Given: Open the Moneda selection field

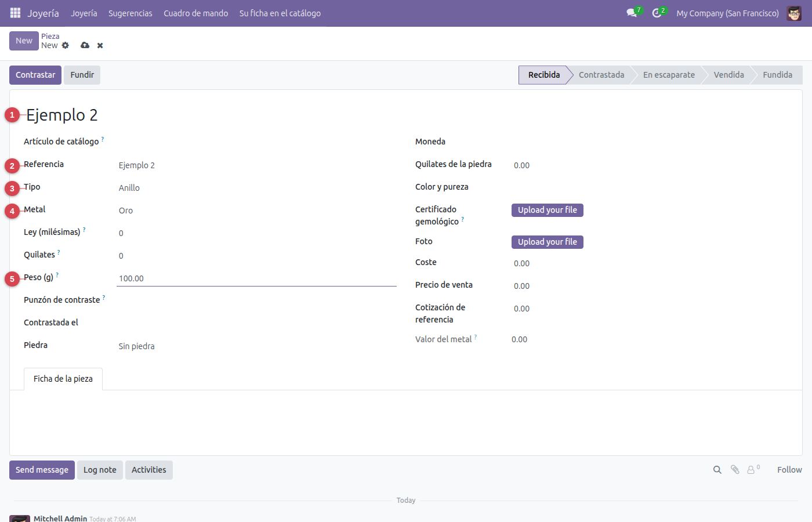Looking at the screenshot, I should tap(650, 142).
